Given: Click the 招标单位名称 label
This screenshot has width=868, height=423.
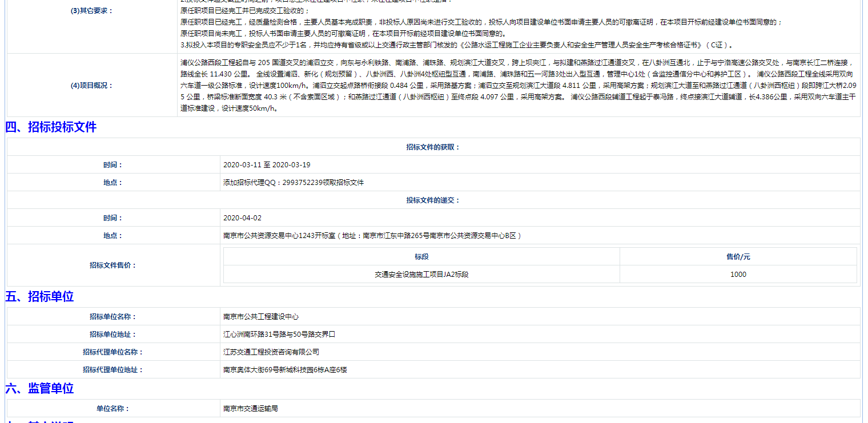Looking at the screenshot, I should tap(113, 317).
